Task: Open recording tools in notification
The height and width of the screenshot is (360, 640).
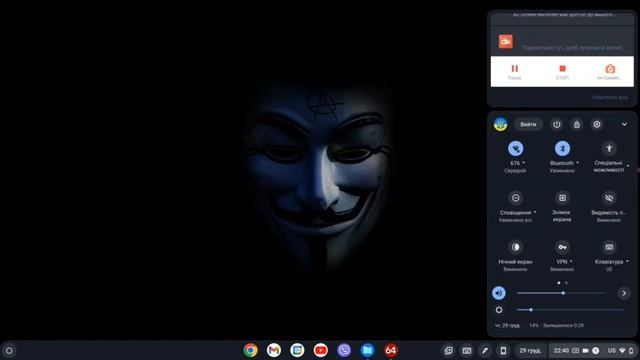Action: tap(610, 71)
